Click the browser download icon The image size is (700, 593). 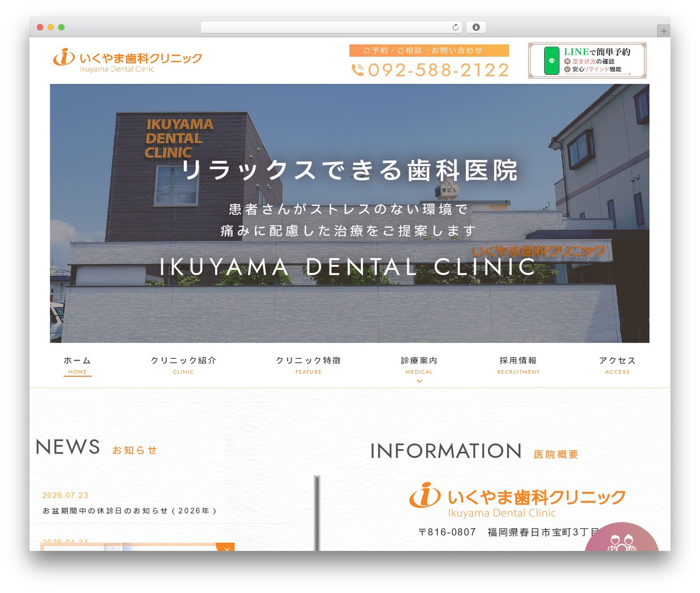[476, 27]
